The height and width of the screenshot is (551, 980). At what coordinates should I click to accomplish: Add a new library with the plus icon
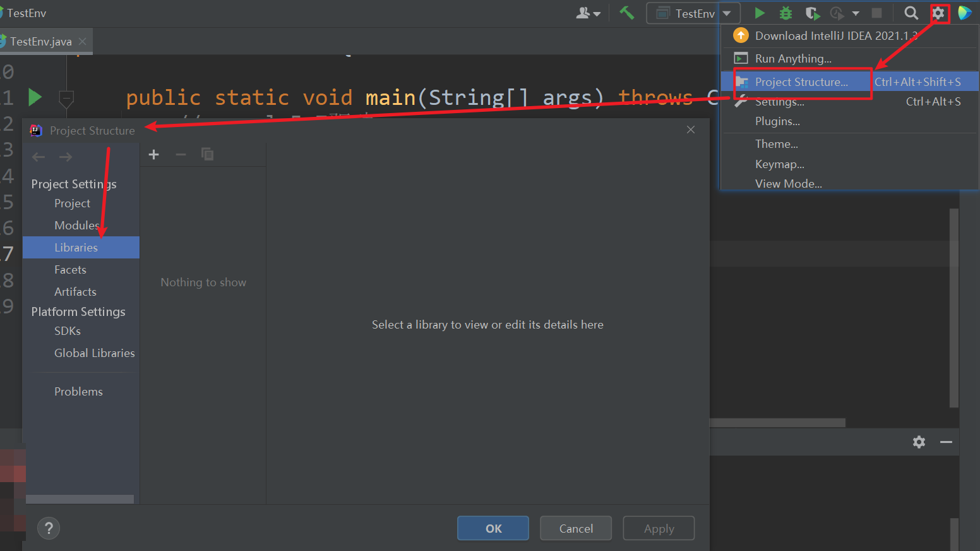point(153,154)
